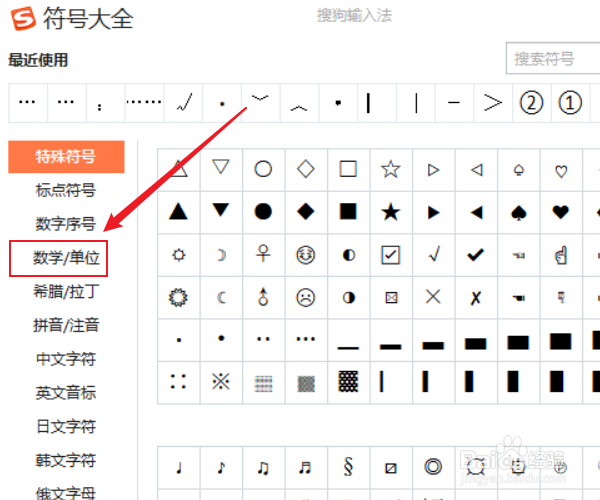The width and height of the screenshot is (600, 500).
Task: Insert the solid black circle symbol
Action: click(263, 212)
